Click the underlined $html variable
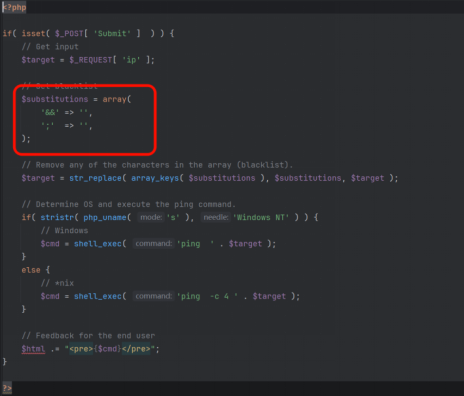Viewport: 464px width, 396px height. (33, 349)
